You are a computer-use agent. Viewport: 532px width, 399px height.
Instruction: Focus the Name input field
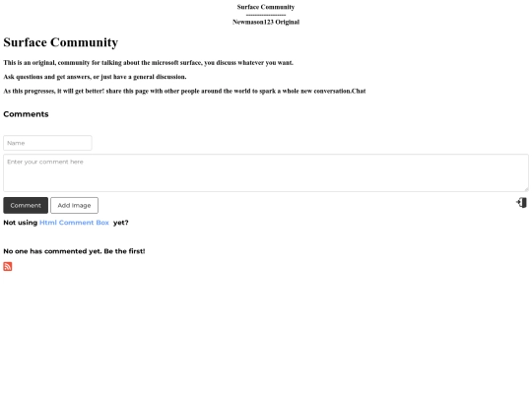(47, 143)
